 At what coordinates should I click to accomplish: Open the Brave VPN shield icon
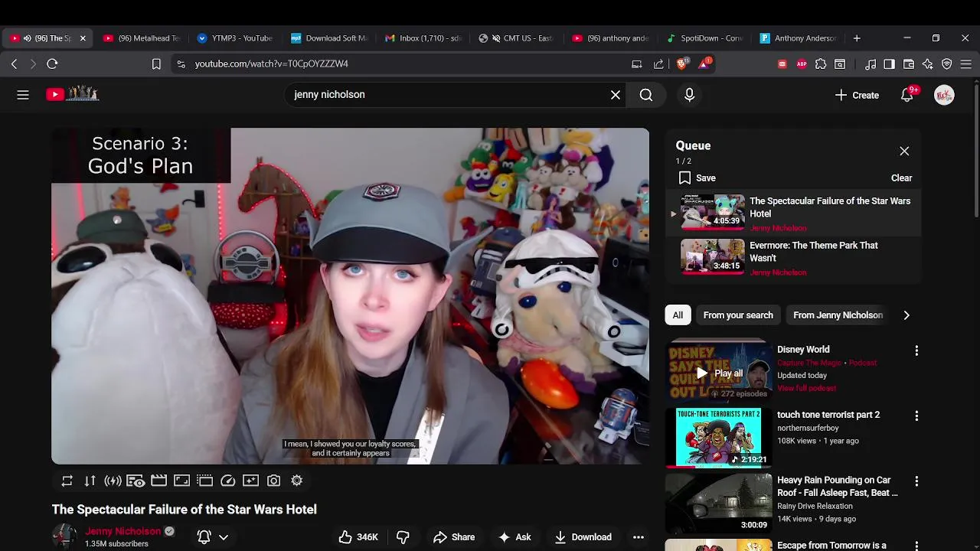click(947, 64)
